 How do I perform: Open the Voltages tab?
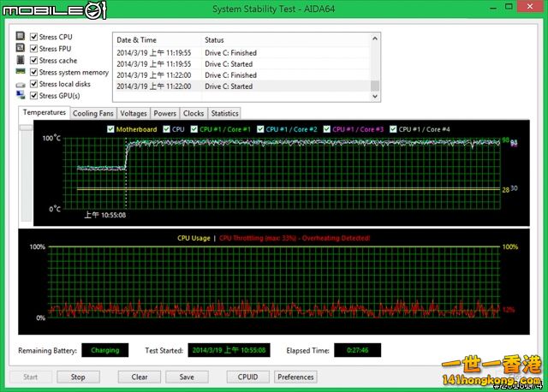pos(134,114)
